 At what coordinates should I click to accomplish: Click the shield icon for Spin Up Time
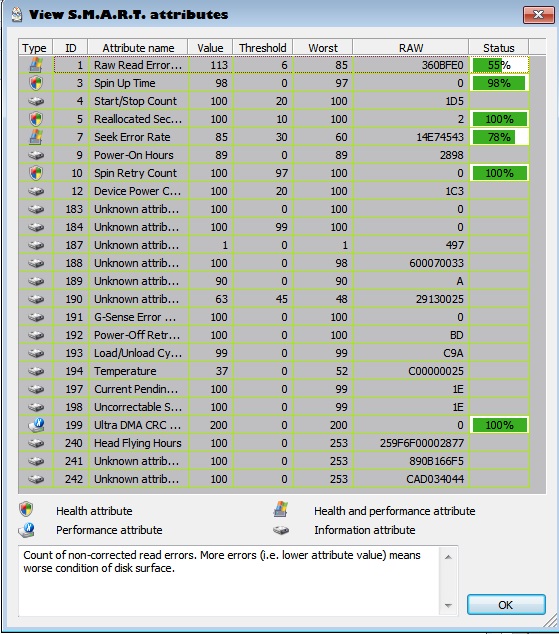tap(36, 83)
